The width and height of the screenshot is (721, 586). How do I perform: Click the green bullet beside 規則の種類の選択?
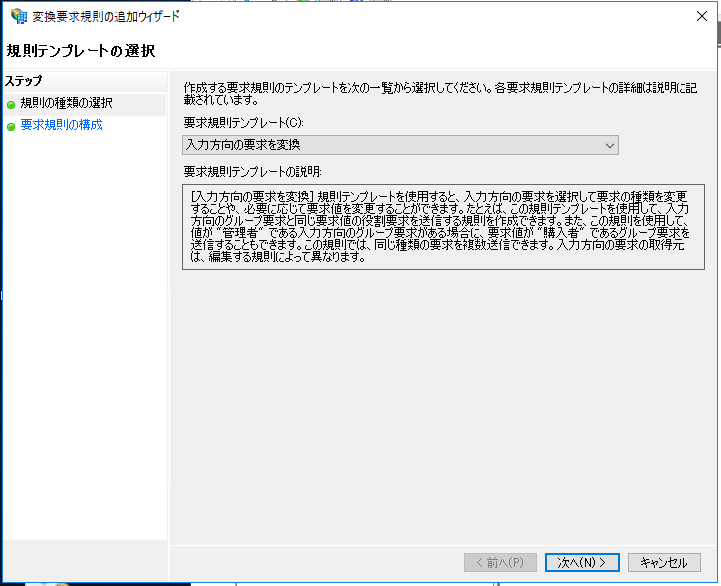pos(11,105)
